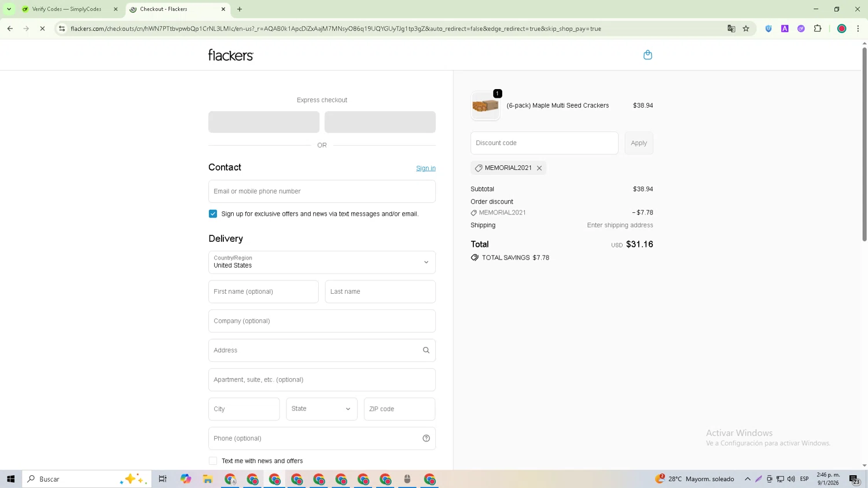Click the First name field
The height and width of the screenshot is (488, 868).
point(263,291)
